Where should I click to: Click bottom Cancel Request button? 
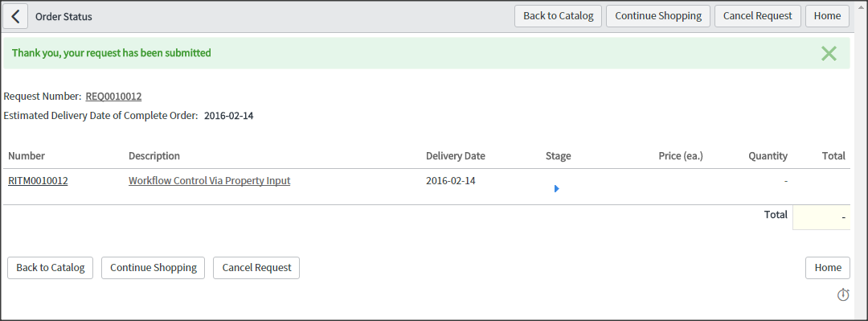tap(256, 268)
